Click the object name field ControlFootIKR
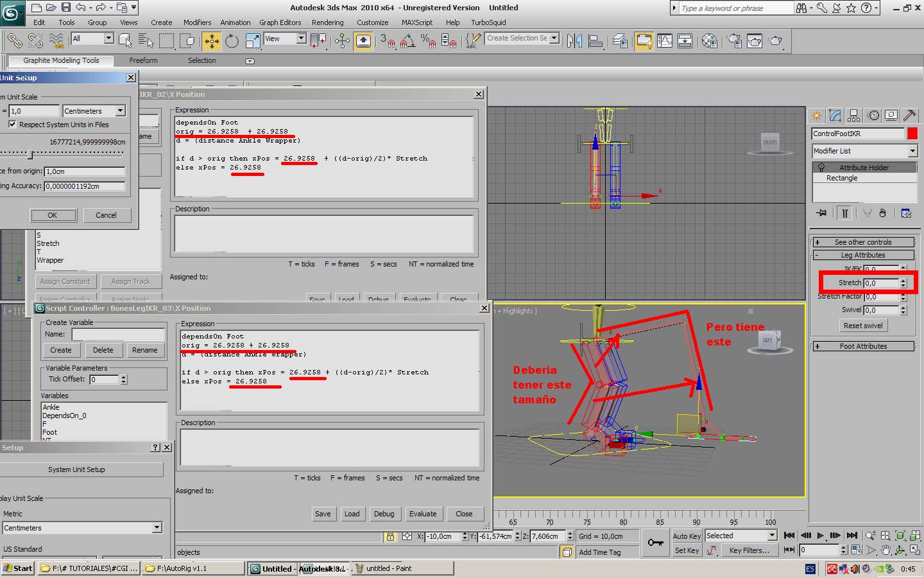This screenshot has width=924, height=578. pyautogui.click(x=858, y=134)
